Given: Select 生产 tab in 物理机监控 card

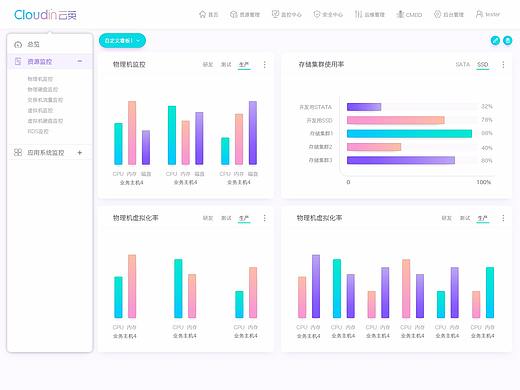Looking at the screenshot, I should click(x=244, y=64).
